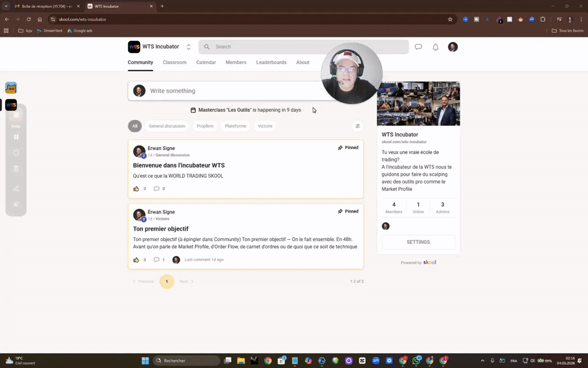Viewport: 588px width, 368px height.
Task: Click the WTS Incubator logo
Action: [x=134, y=47]
